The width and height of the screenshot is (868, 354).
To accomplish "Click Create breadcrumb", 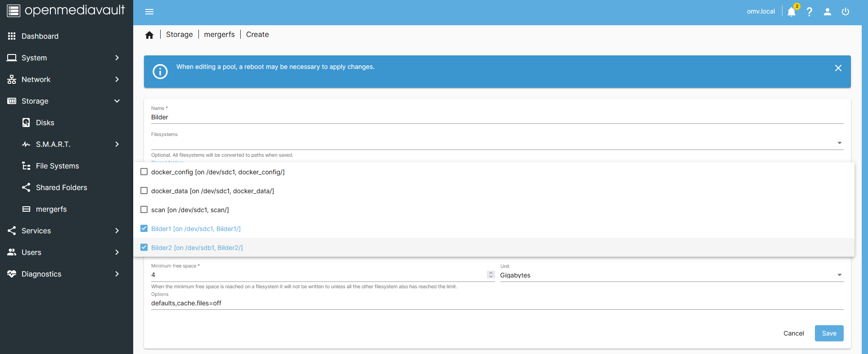I will tap(257, 34).
